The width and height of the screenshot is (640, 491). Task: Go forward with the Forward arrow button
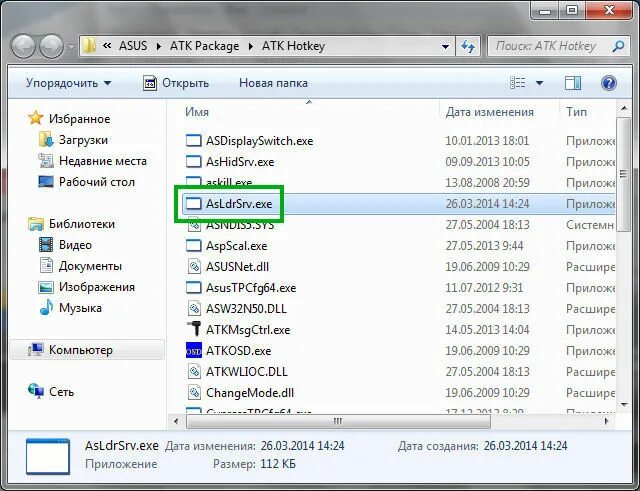(51, 46)
